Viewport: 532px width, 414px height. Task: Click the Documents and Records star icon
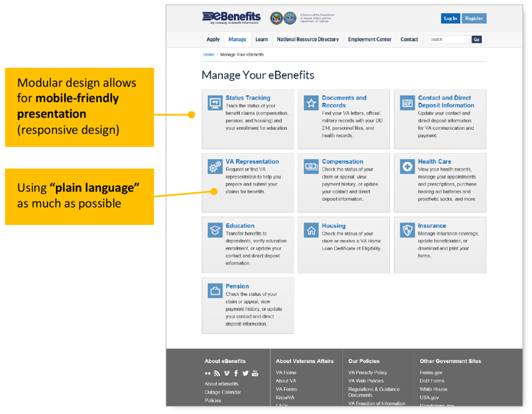click(x=311, y=103)
